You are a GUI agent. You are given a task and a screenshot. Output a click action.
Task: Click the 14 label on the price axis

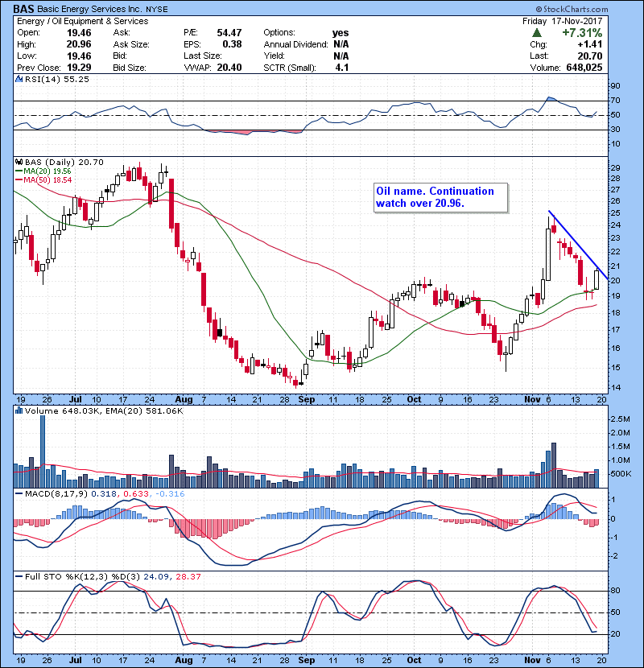point(615,388)
